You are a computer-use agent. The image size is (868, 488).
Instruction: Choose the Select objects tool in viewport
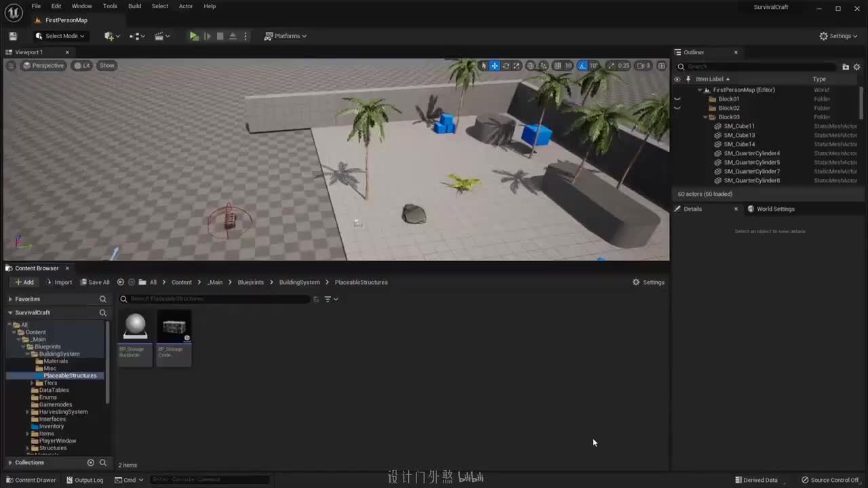484,66
